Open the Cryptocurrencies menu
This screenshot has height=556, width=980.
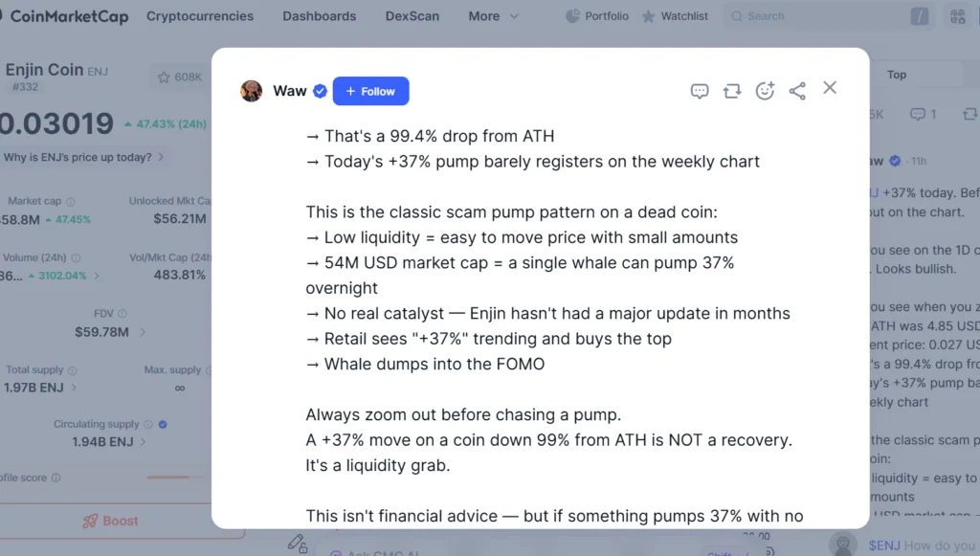(199, 15)
